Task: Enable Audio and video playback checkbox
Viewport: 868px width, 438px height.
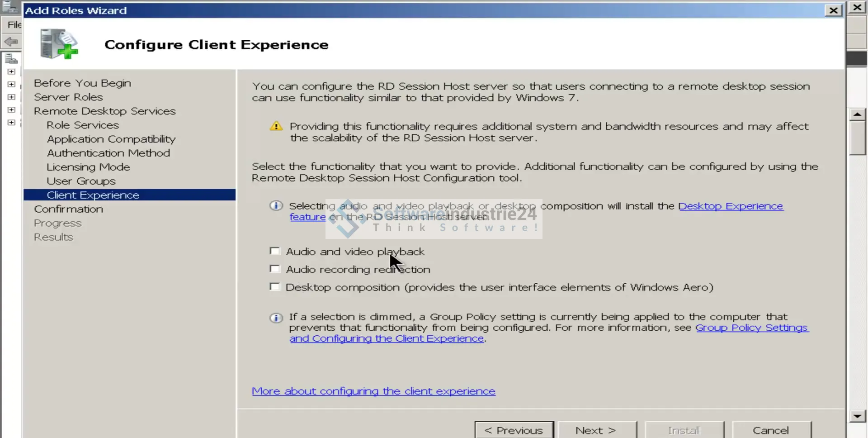Action: click(274, 251)
